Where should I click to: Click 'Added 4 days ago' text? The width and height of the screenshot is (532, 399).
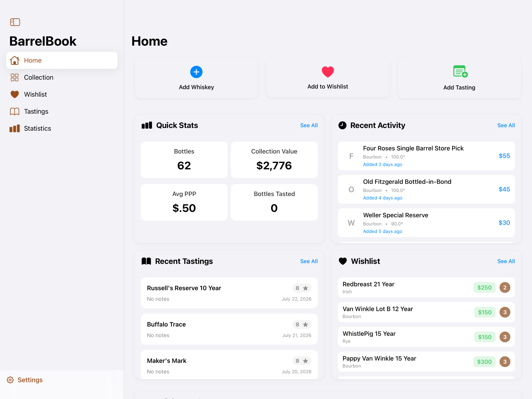coord(383,198)
